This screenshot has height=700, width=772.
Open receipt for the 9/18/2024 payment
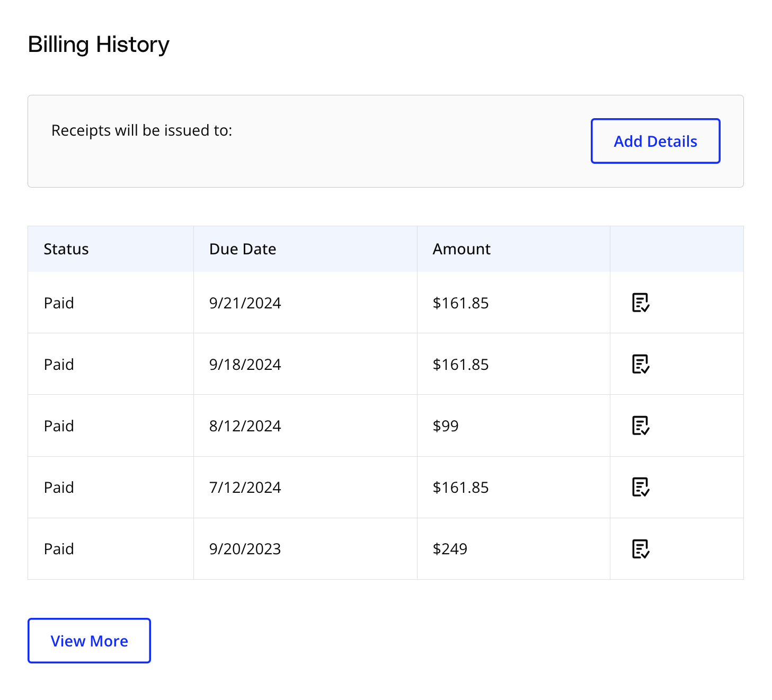pos(641,364)
